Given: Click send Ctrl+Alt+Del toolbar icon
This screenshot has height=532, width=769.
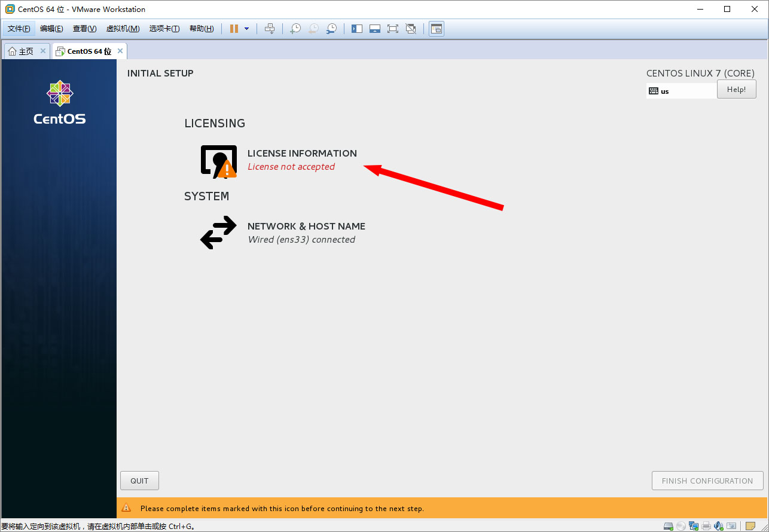Looking at the screenshot, I should pyautogui.click(x=270, y=29).
